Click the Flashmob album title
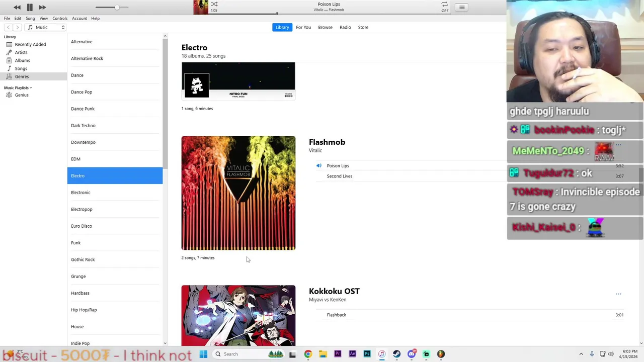This screenshot has width=644, height=362. click(x=327, y=142)
